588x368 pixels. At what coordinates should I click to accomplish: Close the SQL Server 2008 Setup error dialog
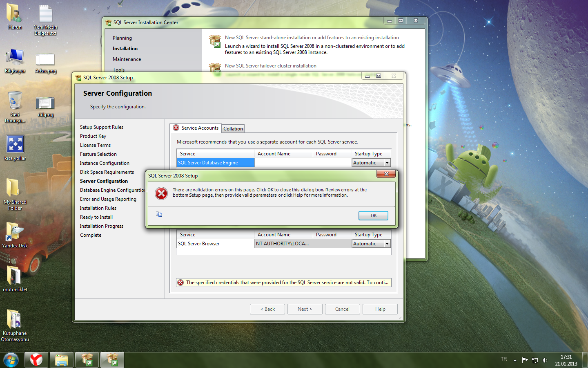coord(386,174)
